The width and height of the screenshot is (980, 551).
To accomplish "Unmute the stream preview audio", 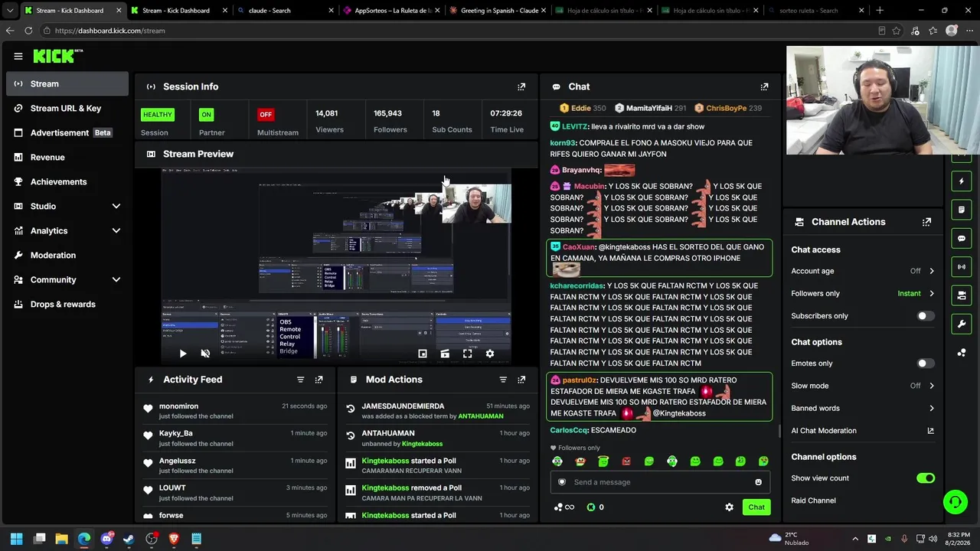I will pyautogui.click(x=205, y=354).
